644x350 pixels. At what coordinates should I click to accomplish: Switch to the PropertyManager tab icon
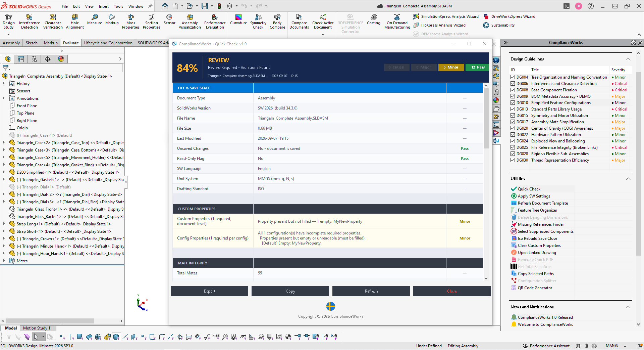click(x=21, y=59)
